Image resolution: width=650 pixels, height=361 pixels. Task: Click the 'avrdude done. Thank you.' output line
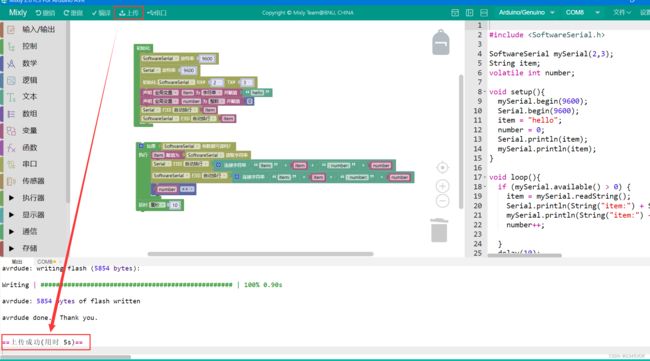click(50, 317)
